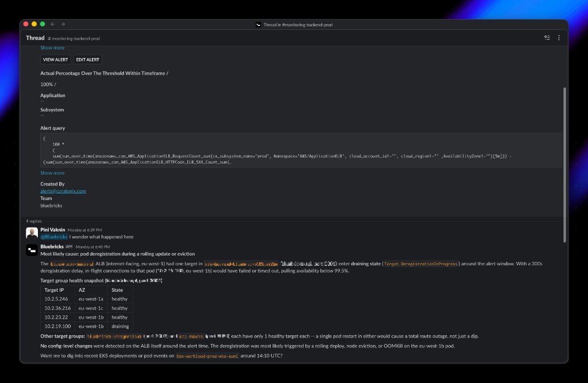
Task: Click the 4 replies label
Action: pos(34,221)
